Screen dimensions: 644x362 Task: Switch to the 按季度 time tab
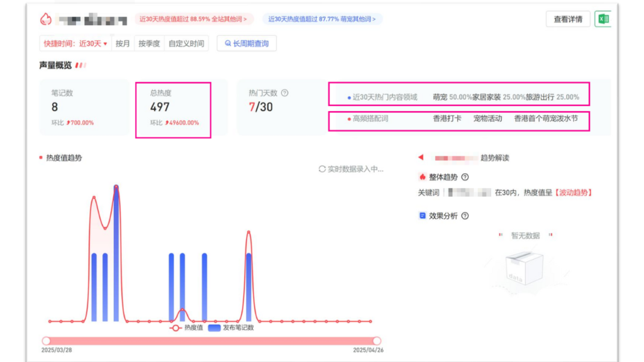[149, 44]
